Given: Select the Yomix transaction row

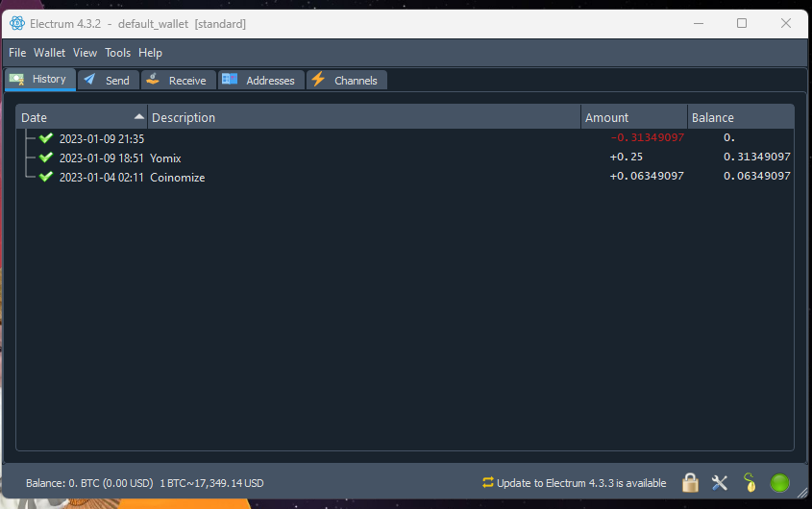Looking at the screenshot, I should click(x=405, y=158).
